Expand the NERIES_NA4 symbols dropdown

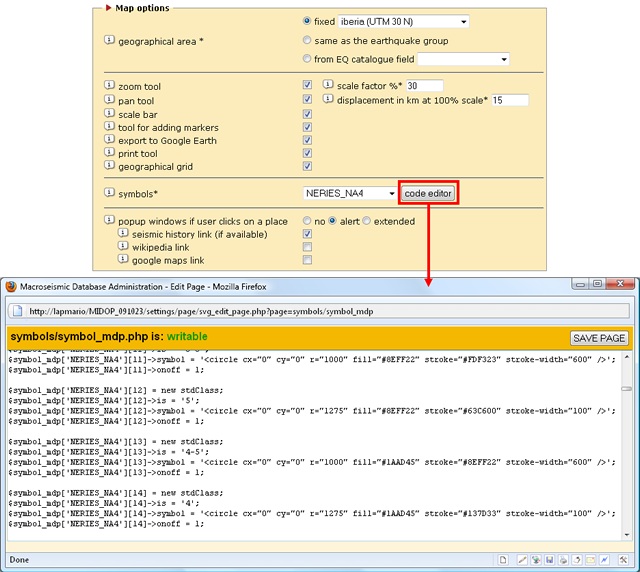point(350,192)
